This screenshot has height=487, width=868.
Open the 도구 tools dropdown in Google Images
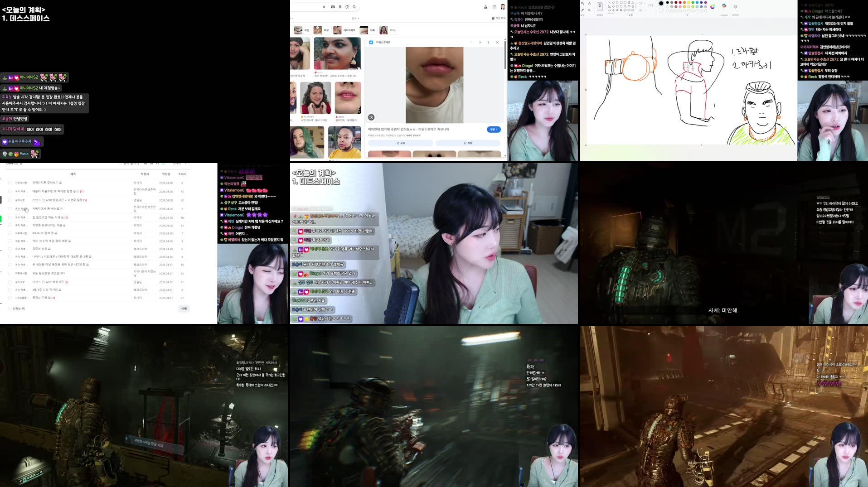click(x=355, y=19)
